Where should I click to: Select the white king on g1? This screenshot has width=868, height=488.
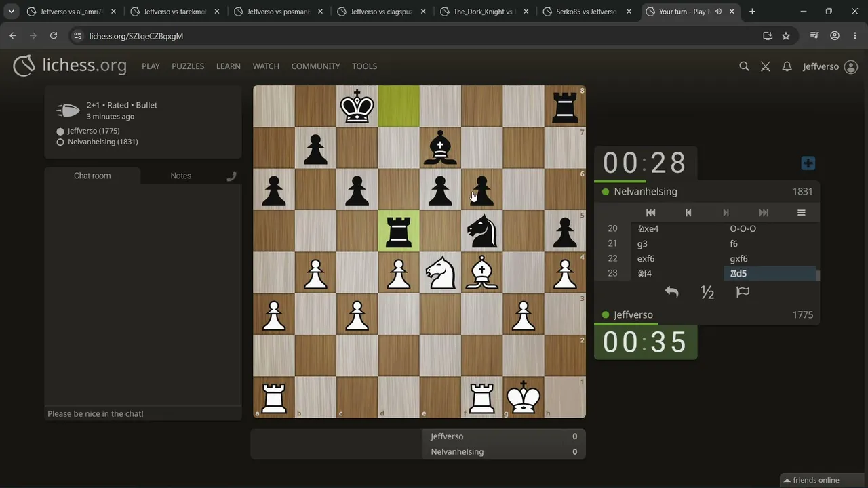click(x=524, y=397)
